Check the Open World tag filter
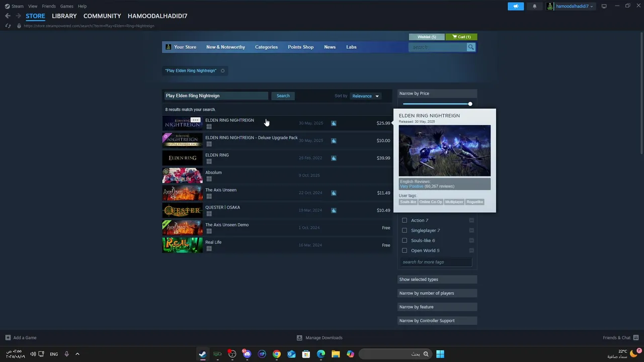Image resolution: width=644 pixels, height=362 pixels. [x=405, y=250]
